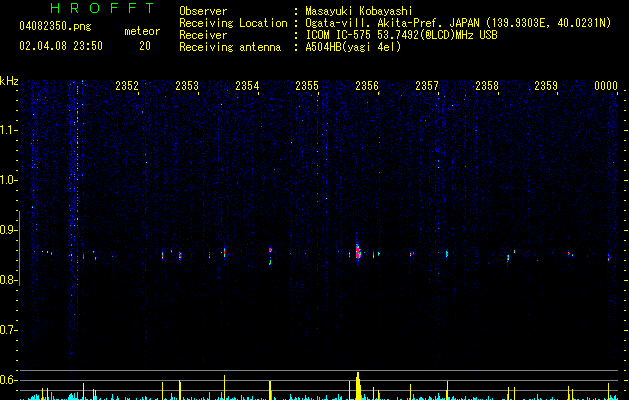Click the date stamp 02.04.08 23:50

coord(61,46)
